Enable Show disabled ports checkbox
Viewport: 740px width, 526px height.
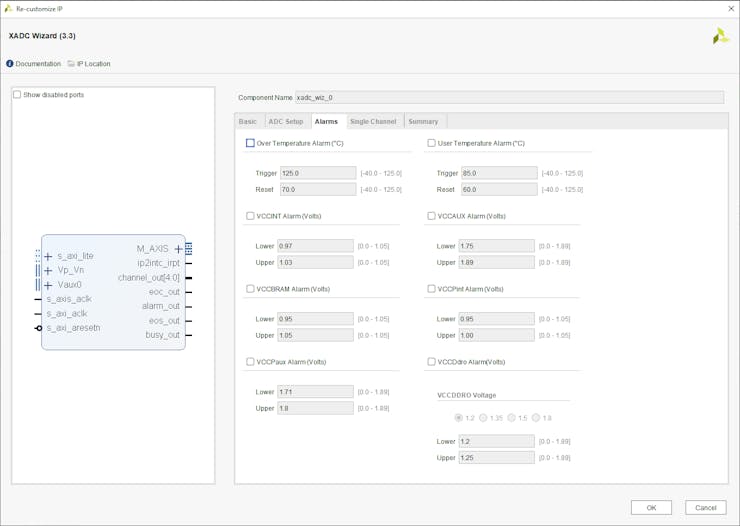tap(17, 94)
